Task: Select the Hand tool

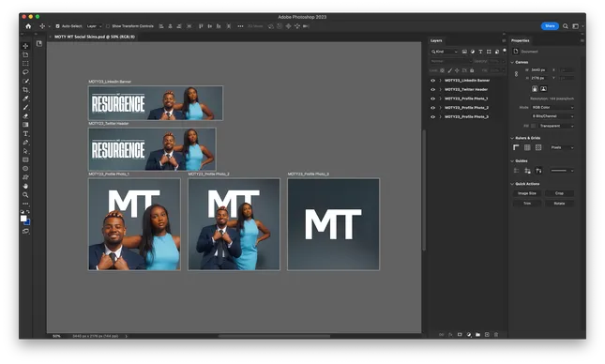Action: tap(25, 186)
